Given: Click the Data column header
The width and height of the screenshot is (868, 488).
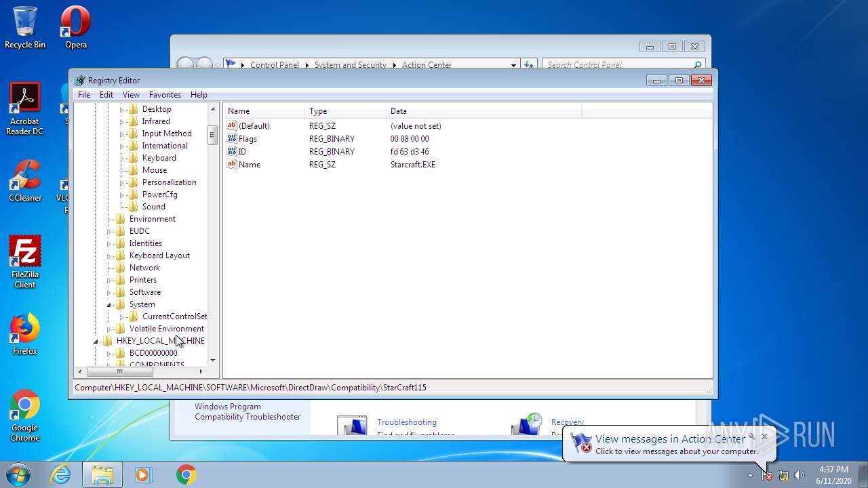Looking at the screenshot, I should pos(484,111).
